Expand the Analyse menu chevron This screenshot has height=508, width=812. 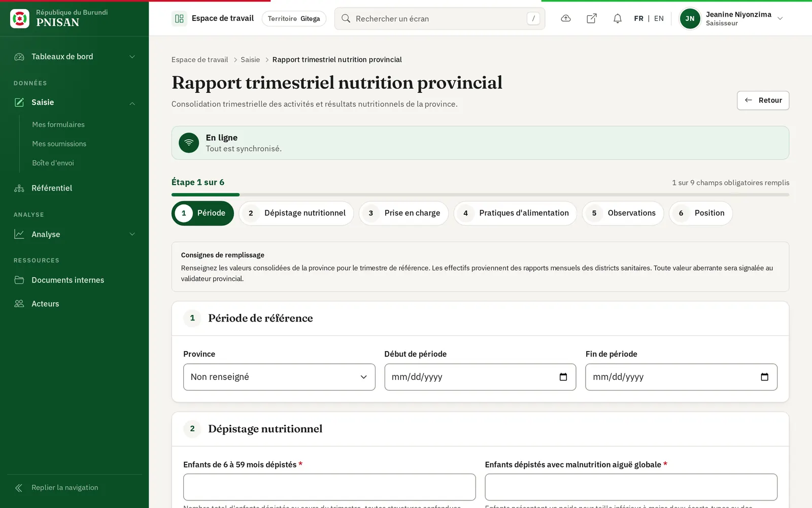coord(132,234)
